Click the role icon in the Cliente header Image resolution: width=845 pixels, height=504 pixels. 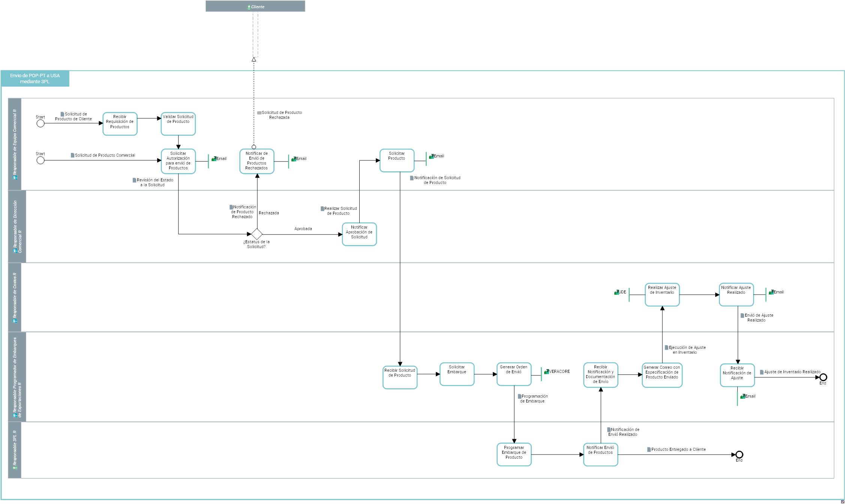[x=249, y=7]
